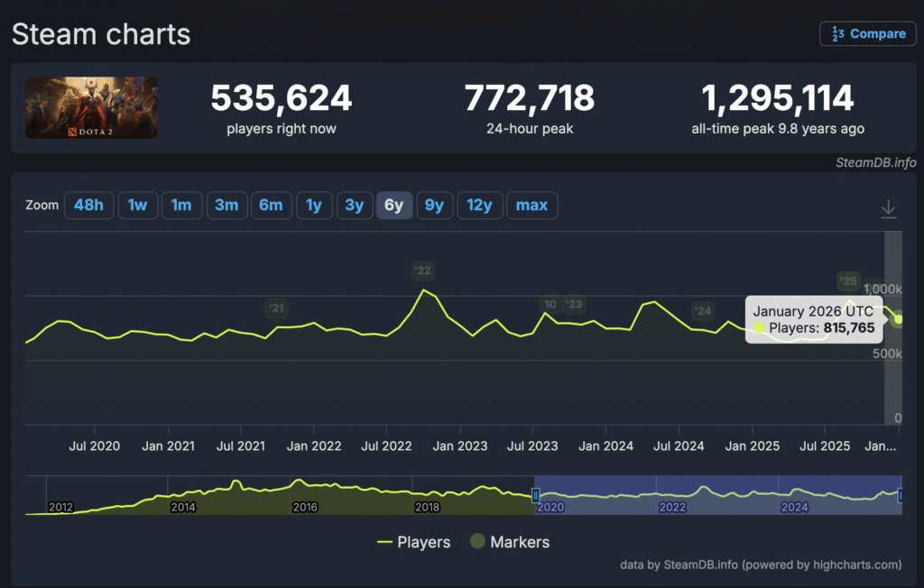
Task: Switch chart zoom to 6m
Action: 271,206
